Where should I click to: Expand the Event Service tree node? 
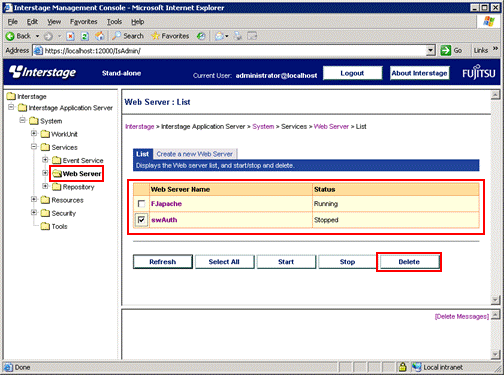pyautogui.click(x=45, y=160)
